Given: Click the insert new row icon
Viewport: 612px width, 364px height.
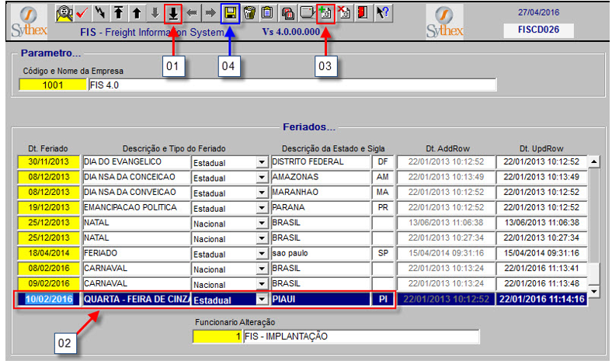Looking at the screenshot, I should tap(325, 13).
